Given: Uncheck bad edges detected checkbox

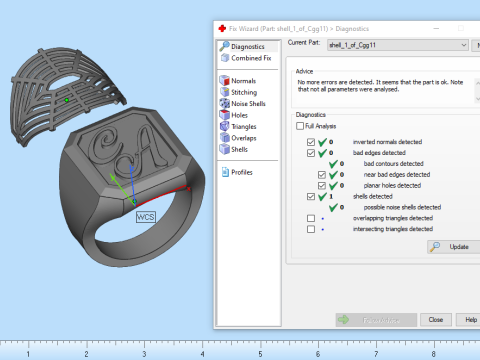Looking at the screenshot, I should (x=311, y=153).
